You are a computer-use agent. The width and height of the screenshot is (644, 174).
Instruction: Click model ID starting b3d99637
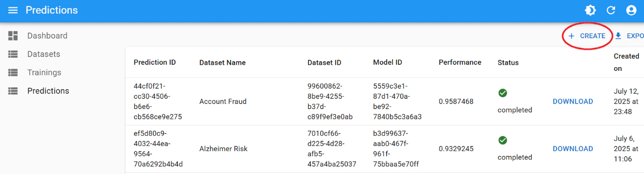396,148
